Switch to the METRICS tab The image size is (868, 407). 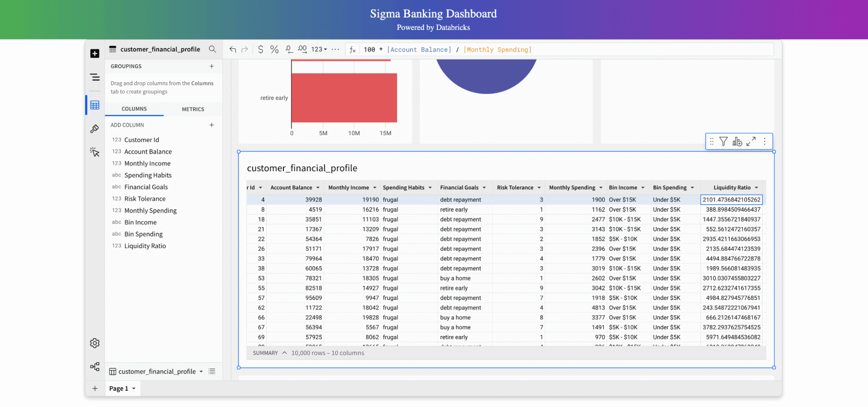[193, 109]
